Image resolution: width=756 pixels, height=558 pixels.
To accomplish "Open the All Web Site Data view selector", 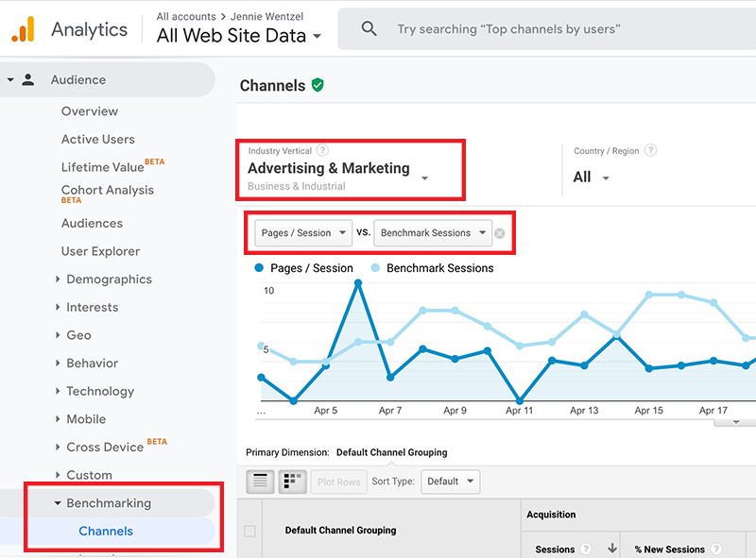I will pyautogui.click(x=239, y=36).
